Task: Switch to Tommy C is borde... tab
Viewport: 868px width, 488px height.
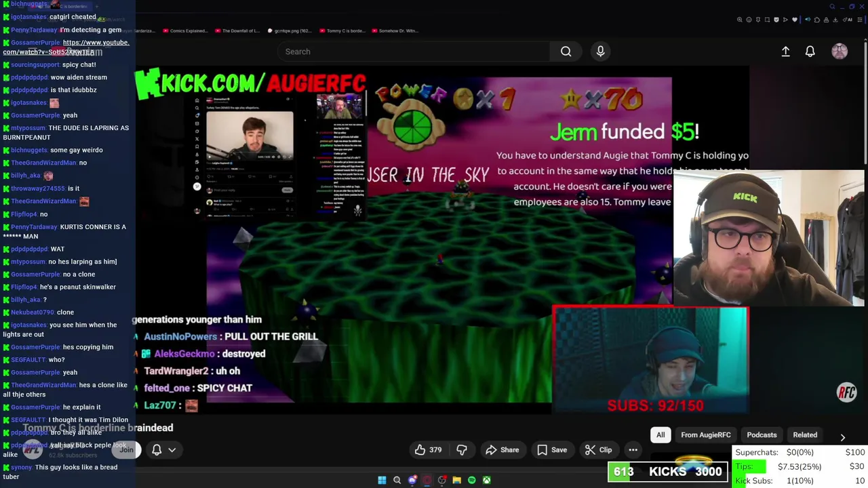Action: (x=343, y=30)
